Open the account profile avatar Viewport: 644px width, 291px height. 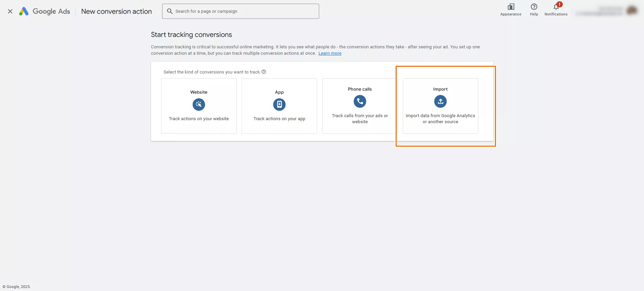point(632,11)
